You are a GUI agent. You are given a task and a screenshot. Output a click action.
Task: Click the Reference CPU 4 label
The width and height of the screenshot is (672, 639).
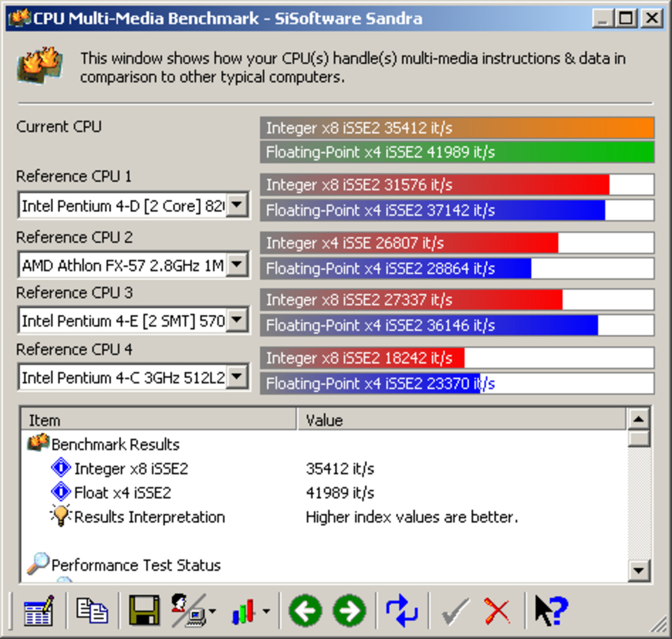(75, 349)
